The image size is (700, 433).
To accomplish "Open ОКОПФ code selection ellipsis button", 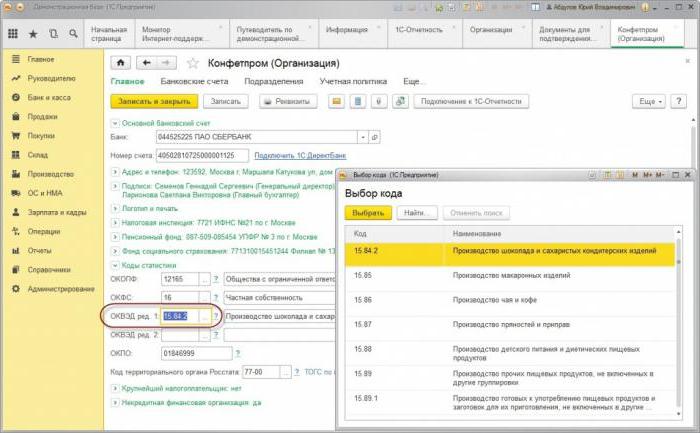I will pyautogui.click(x=204, y=279).
